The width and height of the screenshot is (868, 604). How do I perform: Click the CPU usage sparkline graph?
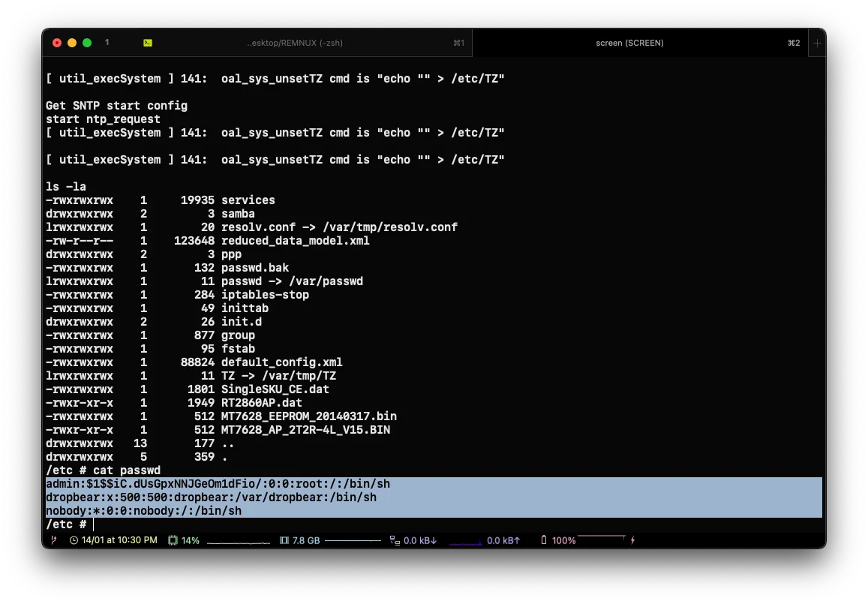pyautogui.click(x=239, y=541)
